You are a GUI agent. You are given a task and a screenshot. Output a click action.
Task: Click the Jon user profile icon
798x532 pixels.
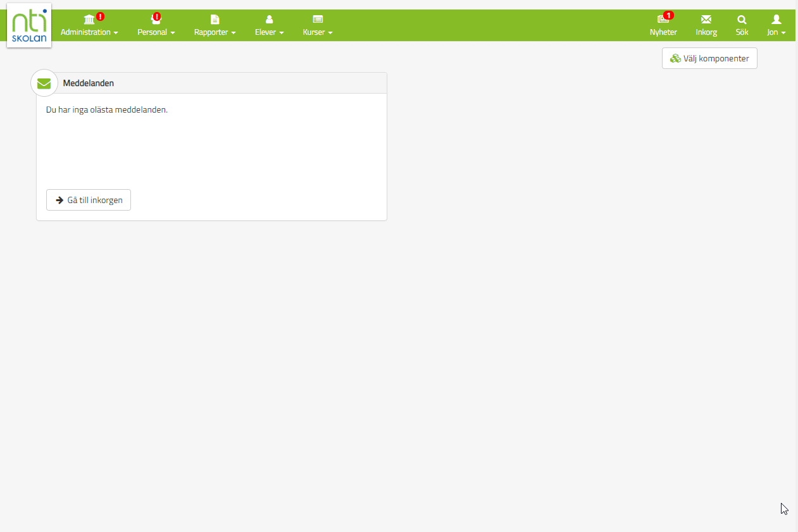click(776, 20)
